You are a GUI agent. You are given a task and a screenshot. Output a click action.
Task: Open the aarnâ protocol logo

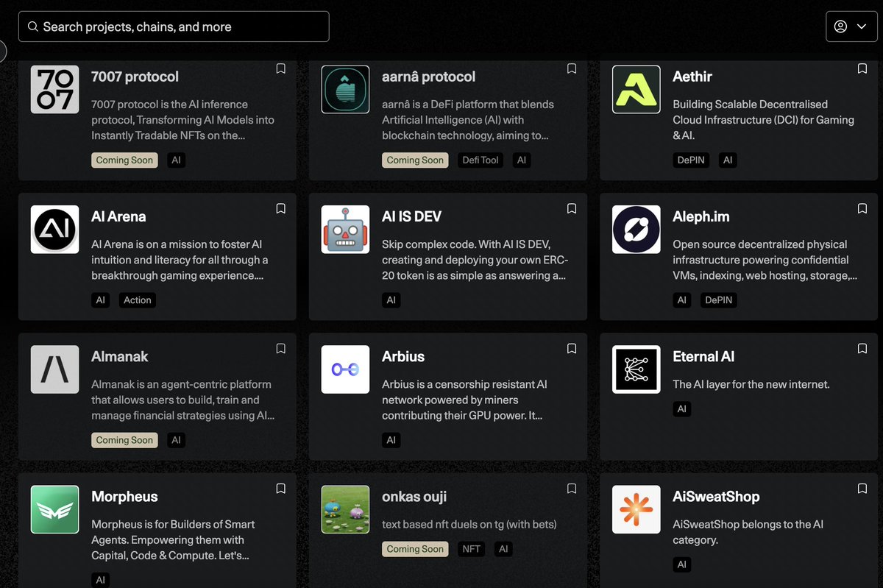point(345,89)
